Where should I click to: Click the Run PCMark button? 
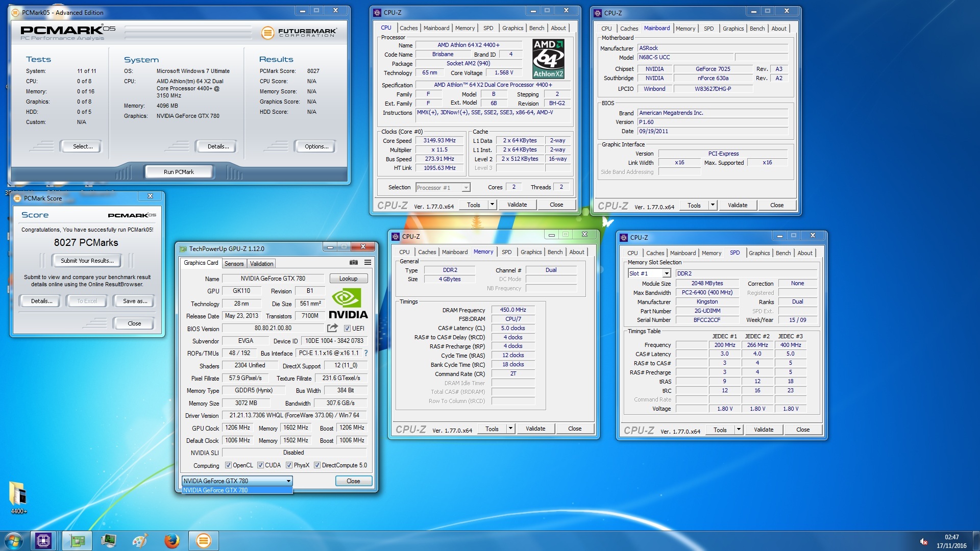point(179,172)
